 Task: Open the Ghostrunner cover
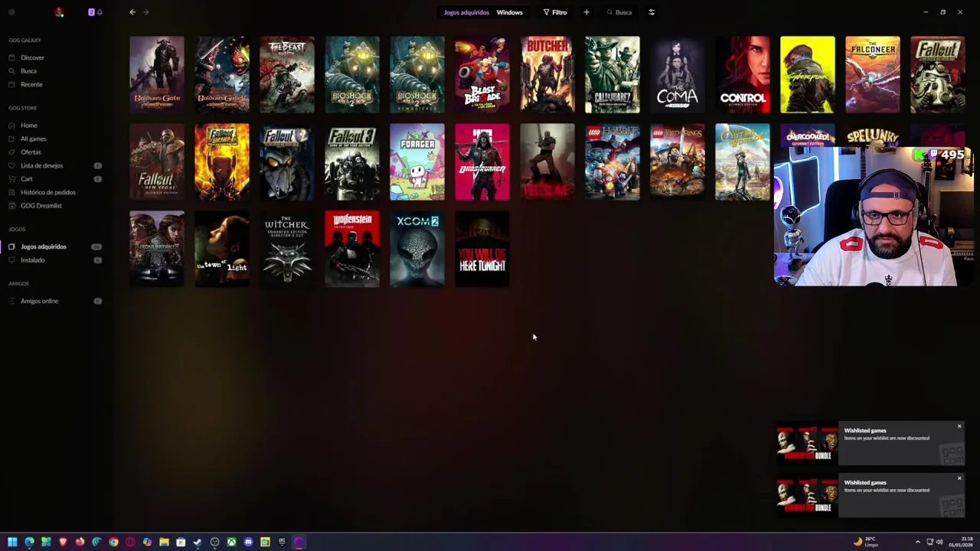pos(482,161)
